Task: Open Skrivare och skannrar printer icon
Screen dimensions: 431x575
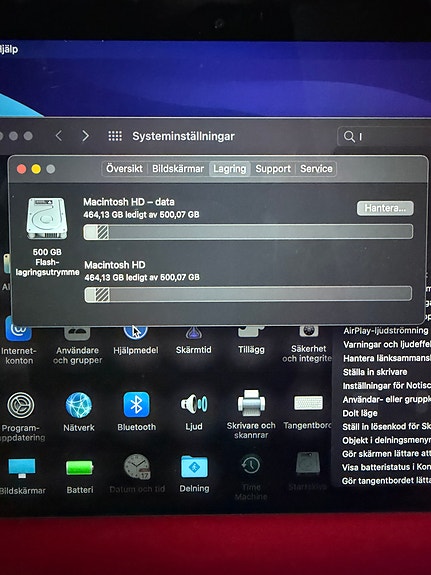Action: tap(251, 403)
